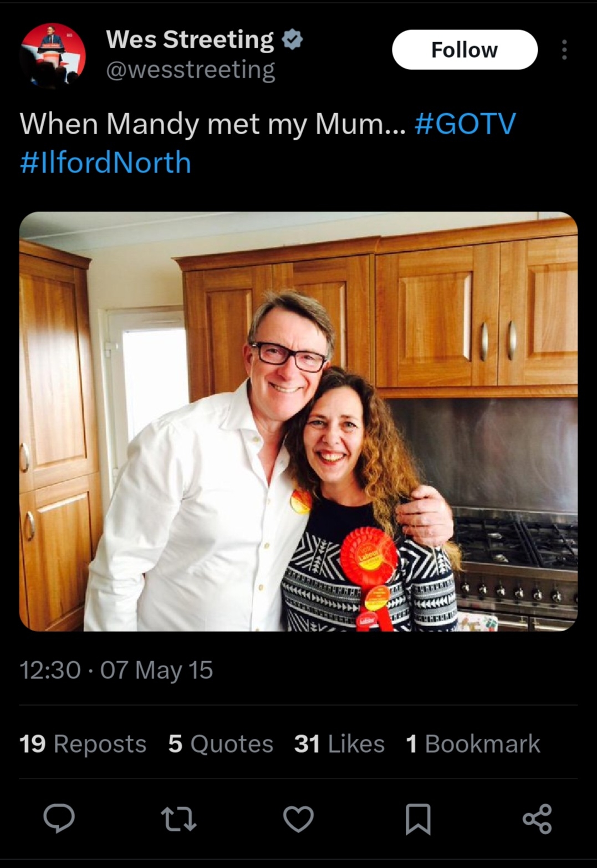
Task: View the 5 Quotes list
Action: 221,744
